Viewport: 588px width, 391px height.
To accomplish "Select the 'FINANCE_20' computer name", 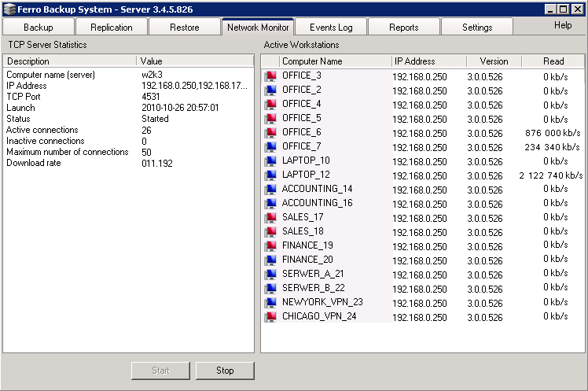I will (307, 260).
